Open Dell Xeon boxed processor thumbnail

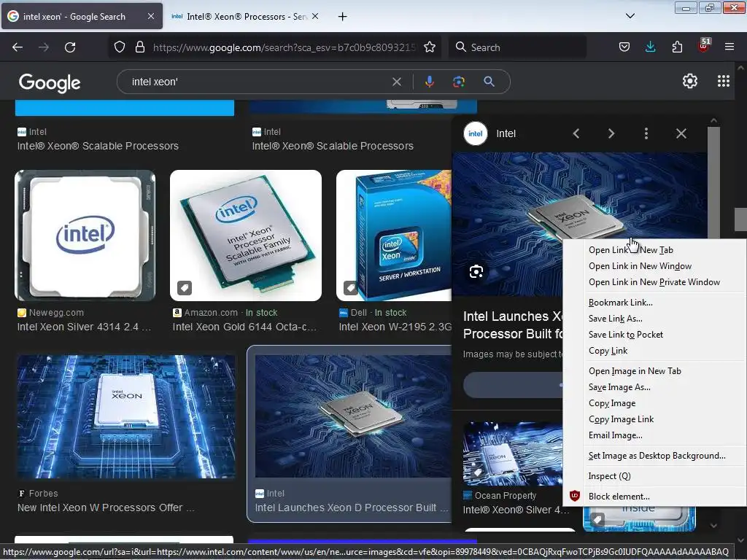[x=394, y=236]
